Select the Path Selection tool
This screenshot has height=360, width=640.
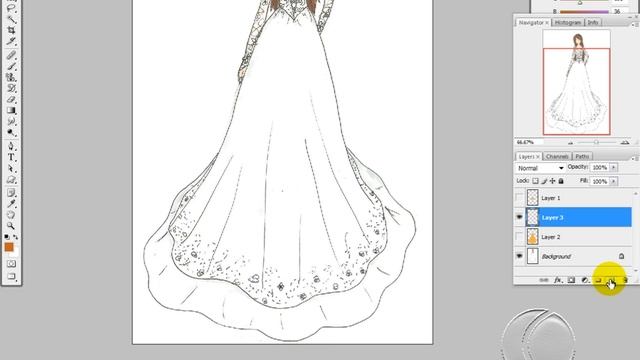(11, 168)
